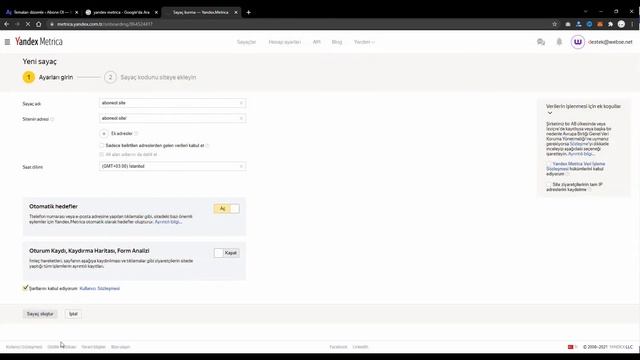The height and width of the screenshot is (360, 640).
Task: Switch to the first browser tab 'Abone Ol'
Action: pos(41,12)
